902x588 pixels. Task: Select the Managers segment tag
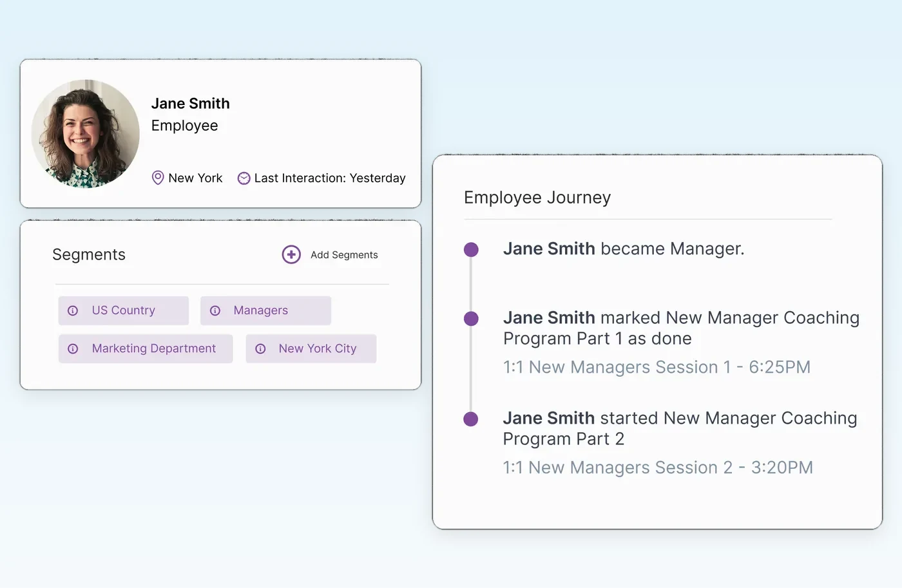point(265,310)
